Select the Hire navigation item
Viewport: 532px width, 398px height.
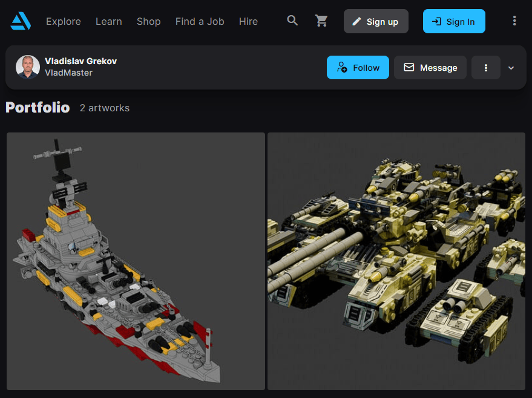coord(248,21)
